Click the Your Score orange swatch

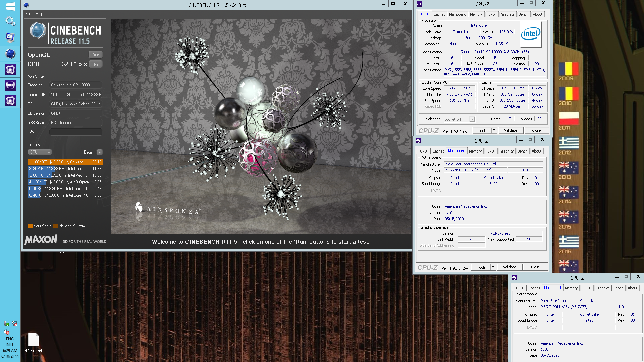click(30, 226)
